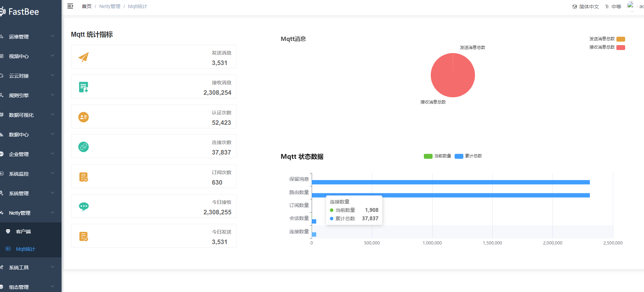644x292 pixels.
Task: Click the 企业管理 sidebar icon
Action: [x=2, y=154]
